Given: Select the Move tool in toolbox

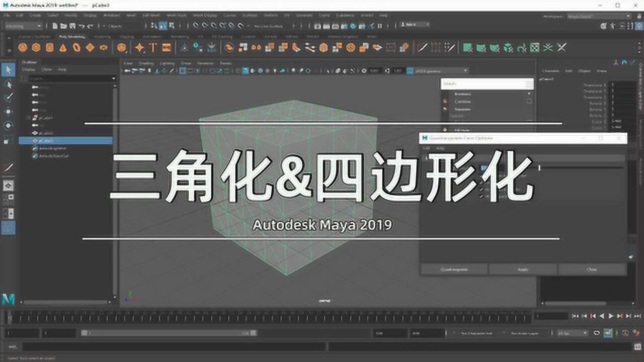Looking at the screenshot, I should (8, 112).
